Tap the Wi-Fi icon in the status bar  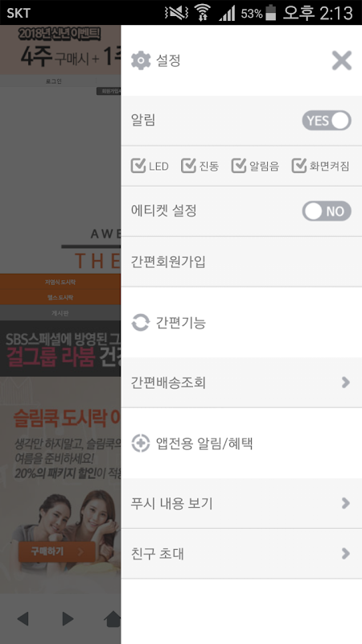[x=202, y=13]
